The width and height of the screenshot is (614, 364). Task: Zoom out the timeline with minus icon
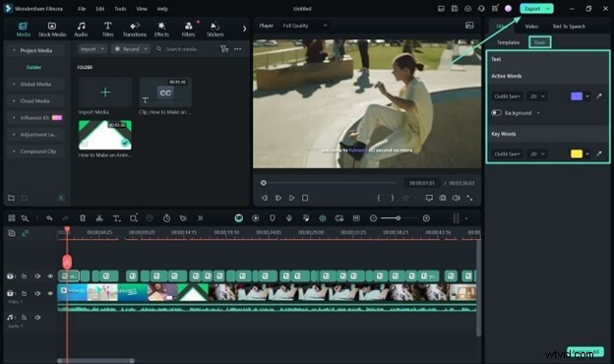point(374,218)
